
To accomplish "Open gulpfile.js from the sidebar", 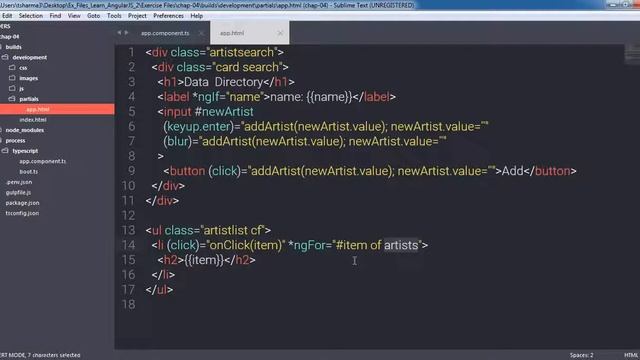I will (18, 193).
